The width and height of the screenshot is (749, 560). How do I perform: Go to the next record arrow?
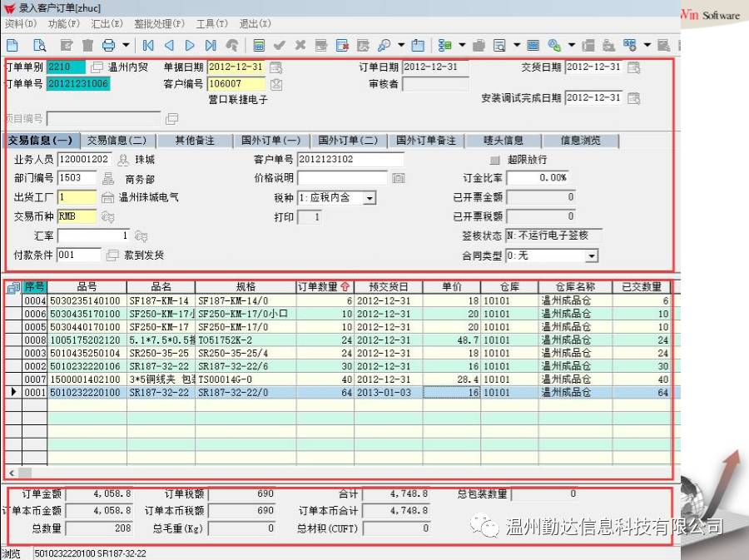pyautogui.click(x=190, y=45)
